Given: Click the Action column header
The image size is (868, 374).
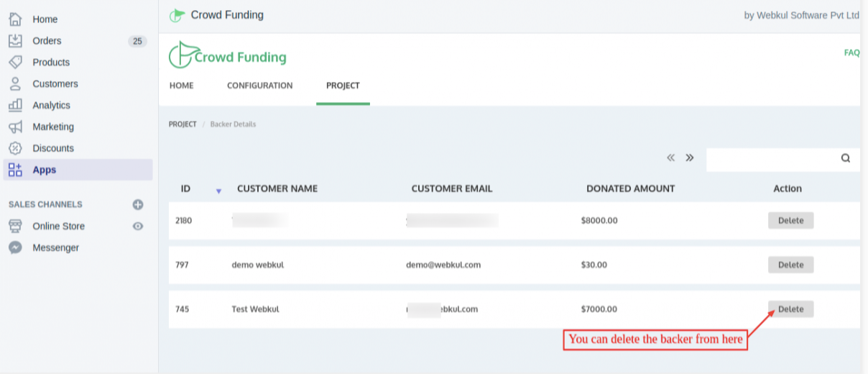Looking at the screenshot, I should click(x=788, y=188).
